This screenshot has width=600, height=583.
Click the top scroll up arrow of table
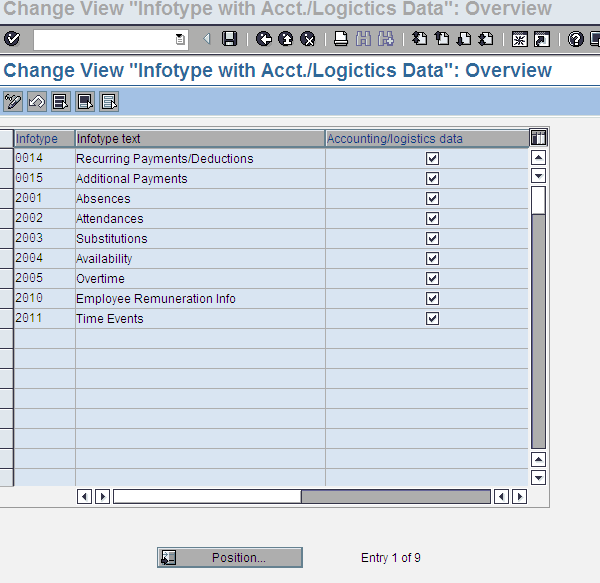[538, 158]
